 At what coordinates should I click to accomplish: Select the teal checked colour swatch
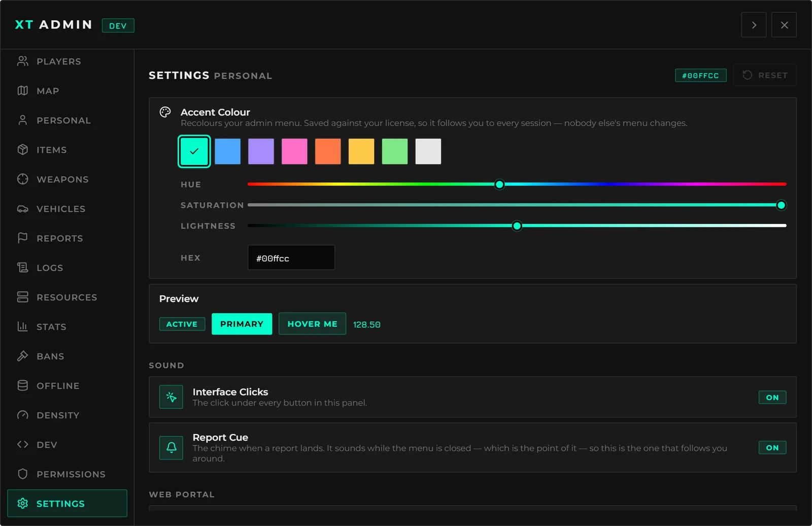[x=194, y=151]
